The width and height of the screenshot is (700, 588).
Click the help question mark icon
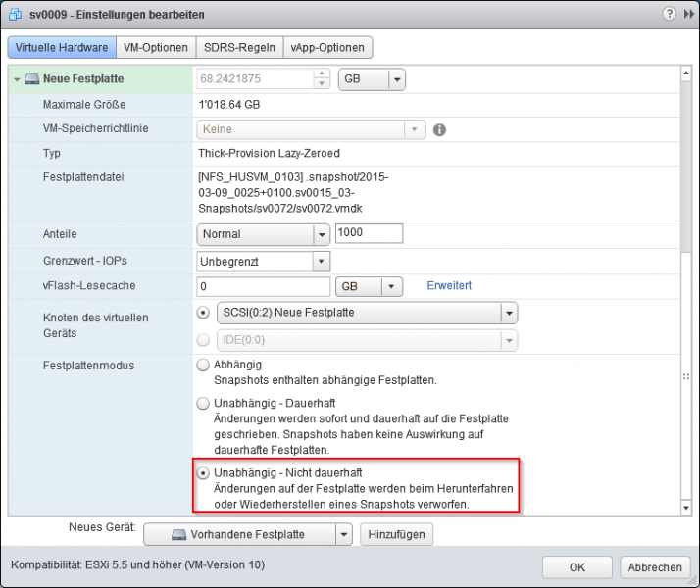pos(669,14)
